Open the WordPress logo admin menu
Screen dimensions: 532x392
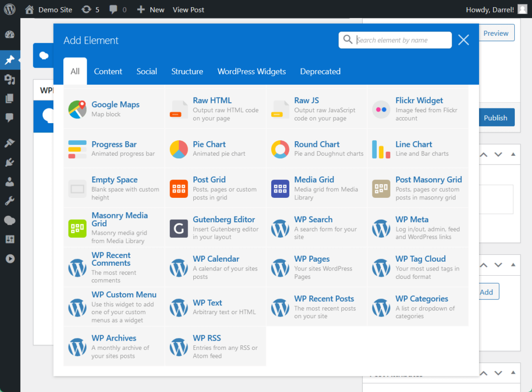coord(9,9)
